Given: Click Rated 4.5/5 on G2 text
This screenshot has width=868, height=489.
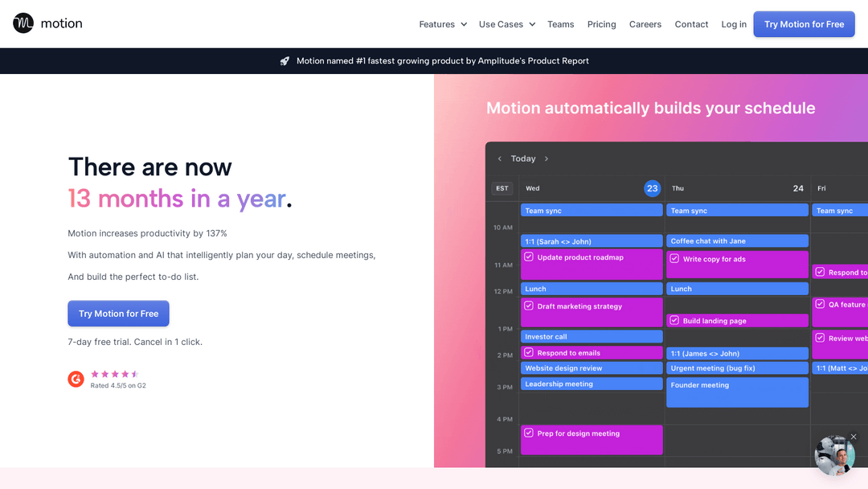Looking at the screenshot, I should point(118,385).
